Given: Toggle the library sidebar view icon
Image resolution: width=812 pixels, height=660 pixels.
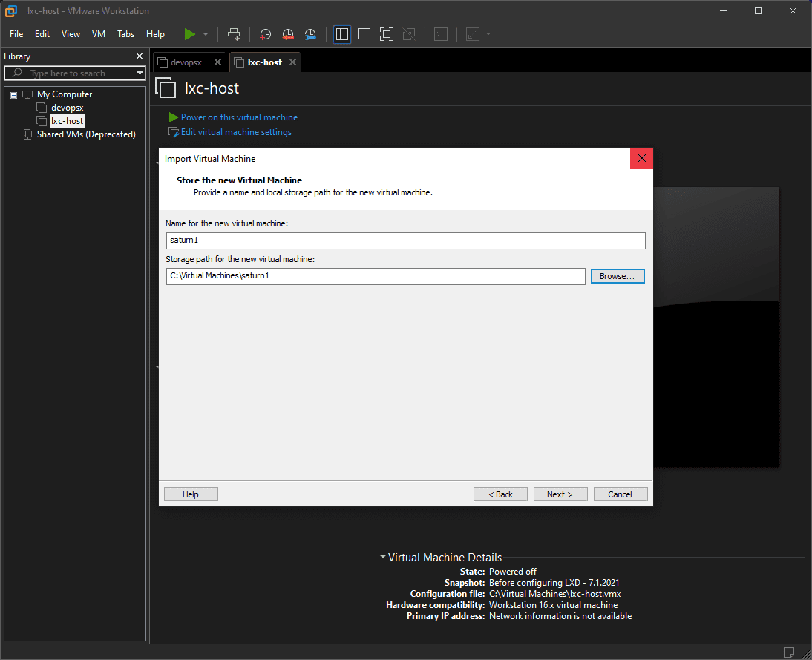Looking at the screenshot, I should click(342, 34).
